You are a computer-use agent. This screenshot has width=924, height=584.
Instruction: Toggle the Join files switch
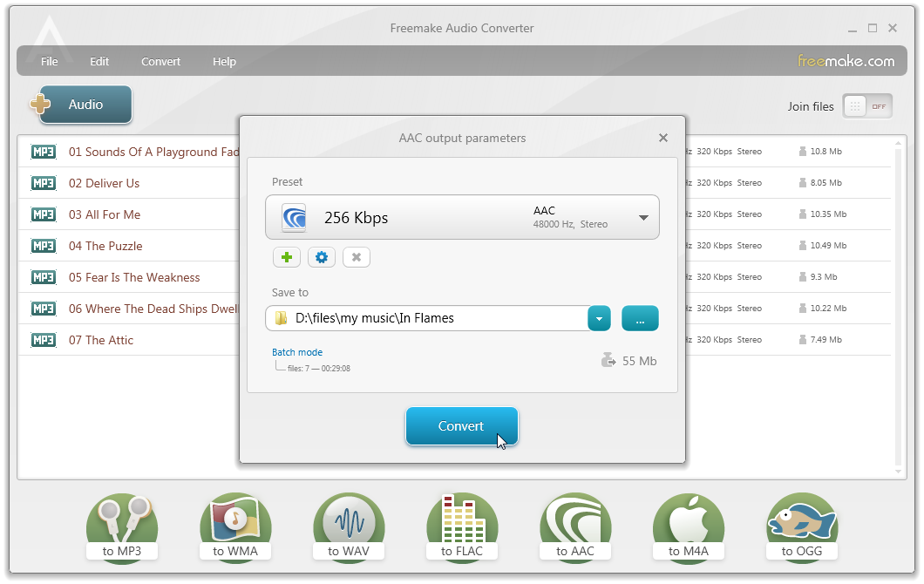866,105
